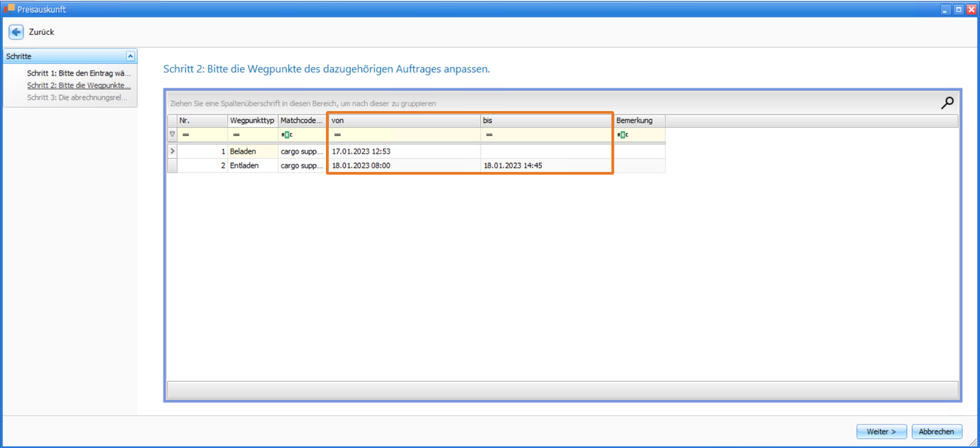
Task: Open Schritt 2 in the steps list
Action: click(78, 86)
